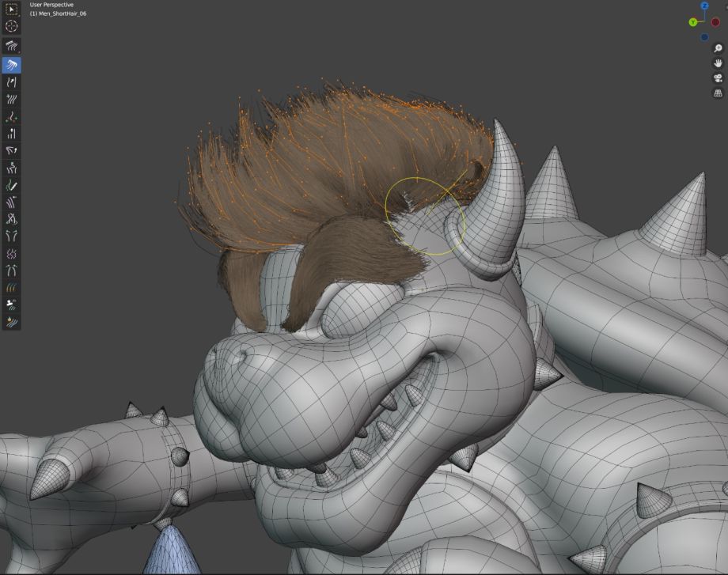Select the Grow/Shrink vertical bars tool
The width and height of the screenshot is (728, 575).
tap(12, 134)
